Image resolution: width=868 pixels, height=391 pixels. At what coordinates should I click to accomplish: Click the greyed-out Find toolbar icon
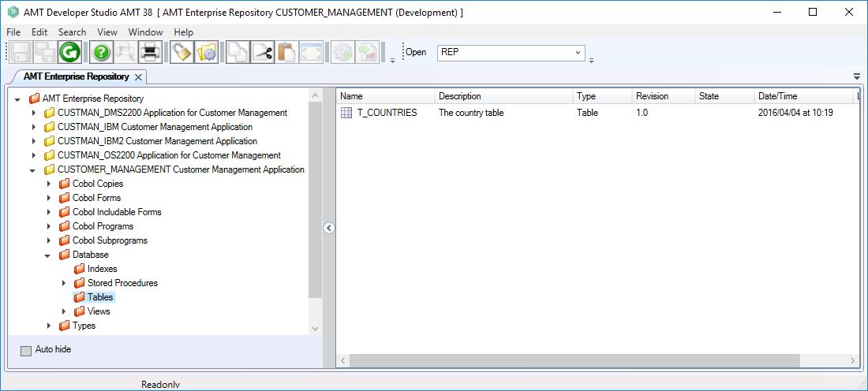click(125, 53)
